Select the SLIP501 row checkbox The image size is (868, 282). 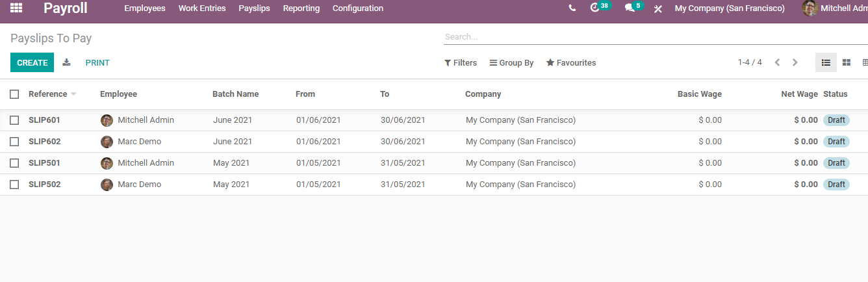[x=14, y=163]
